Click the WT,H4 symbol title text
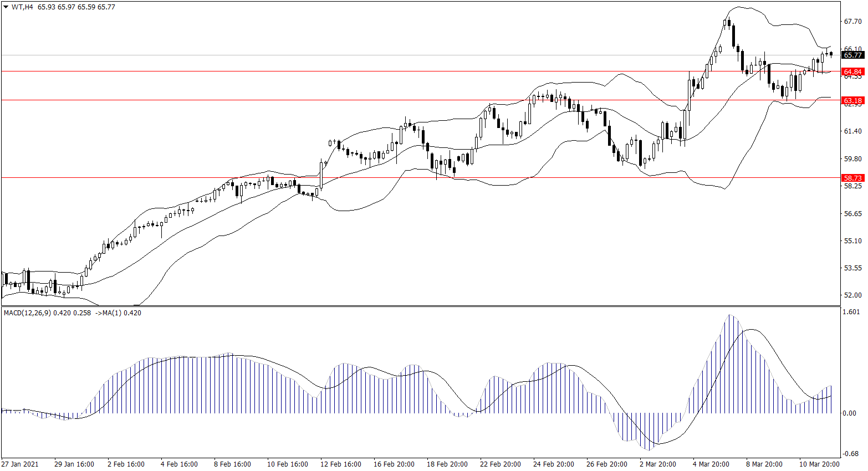 click(x=22, y=7)
